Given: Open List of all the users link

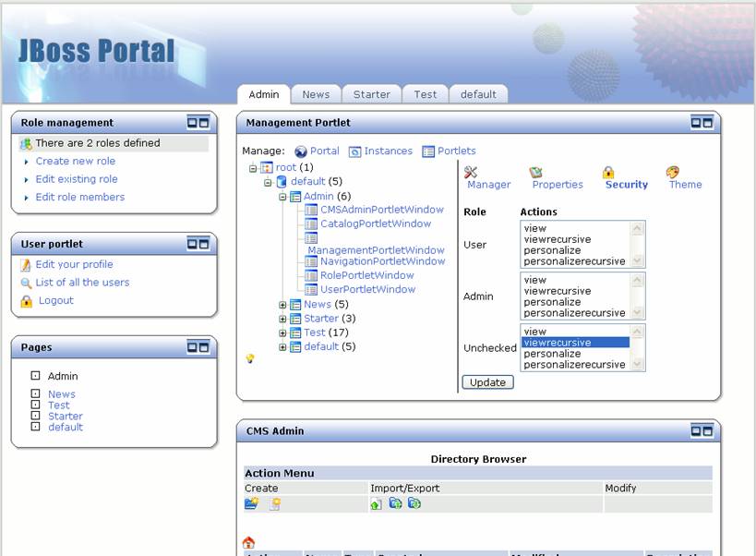Looking at the screenshot, I should coord(82,282).
